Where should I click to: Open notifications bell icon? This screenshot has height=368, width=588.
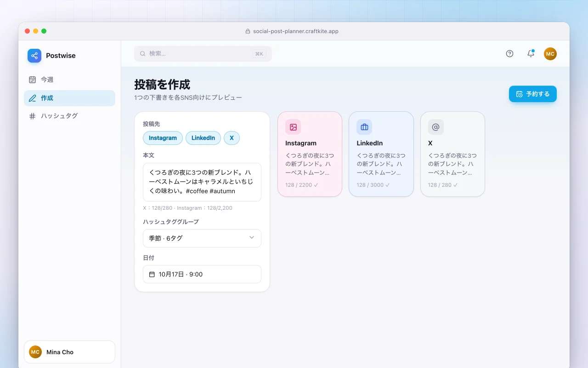[531, 54]
